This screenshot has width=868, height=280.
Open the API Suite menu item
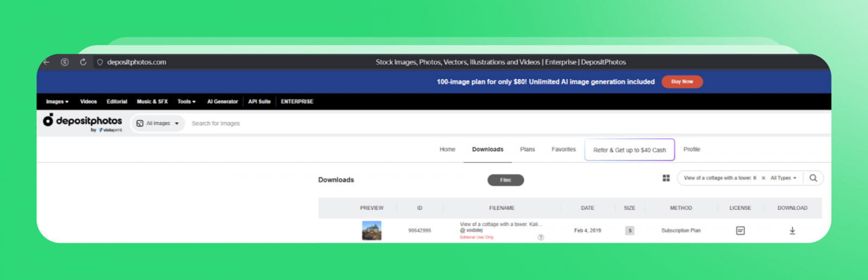[259, 102]
